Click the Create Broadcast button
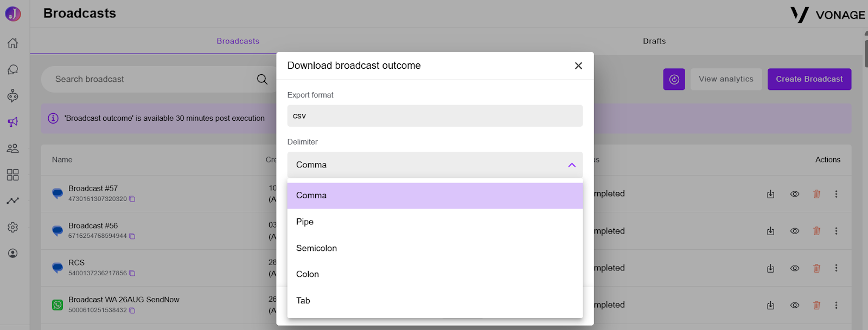Image resolution: width=868 pixels, height=330 pixels. 809,79
